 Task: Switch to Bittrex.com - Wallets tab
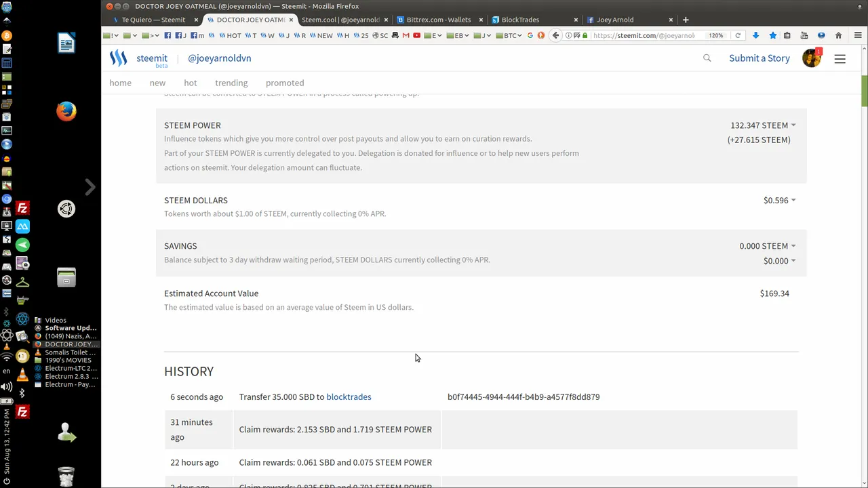point(439,20)
